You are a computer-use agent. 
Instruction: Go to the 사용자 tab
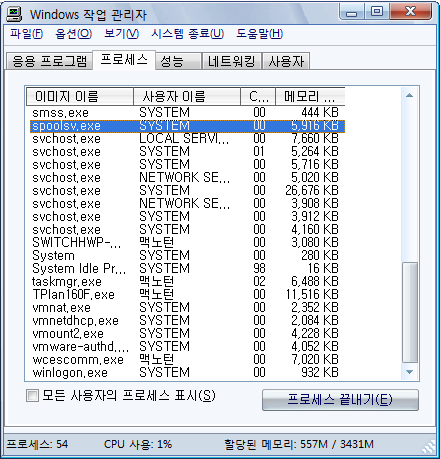point(286,61)
